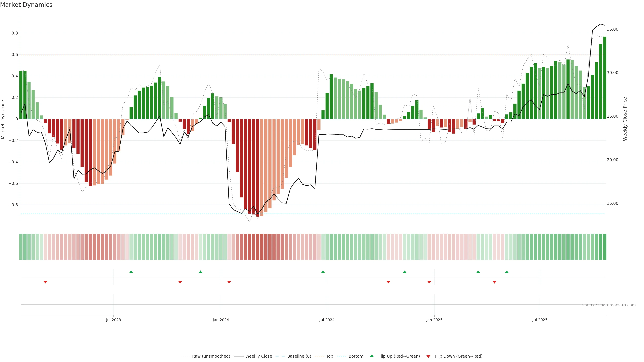Screen dimensions: 644x362
Task: Click the red flip-down marker just before Jan 2025
Action: [429, 282]
